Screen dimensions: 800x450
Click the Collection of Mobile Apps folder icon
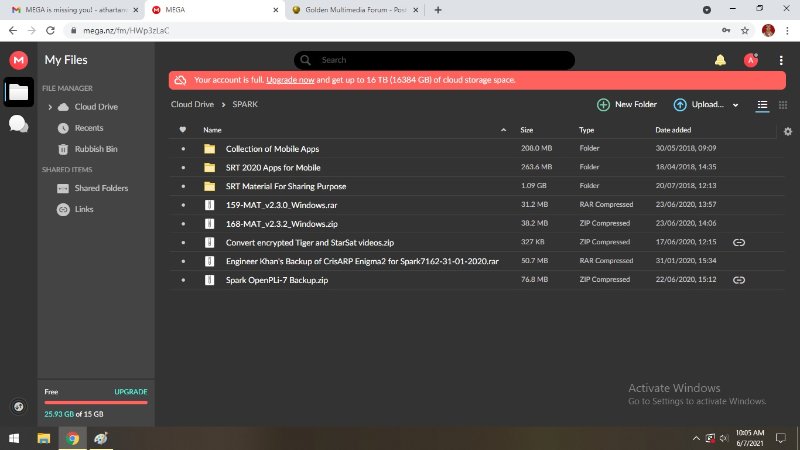(209, 149)
